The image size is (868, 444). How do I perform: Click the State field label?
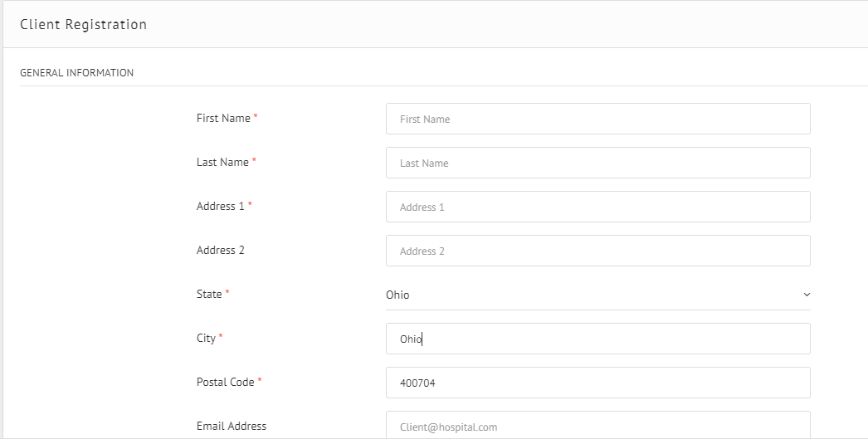tap(209, 295)
